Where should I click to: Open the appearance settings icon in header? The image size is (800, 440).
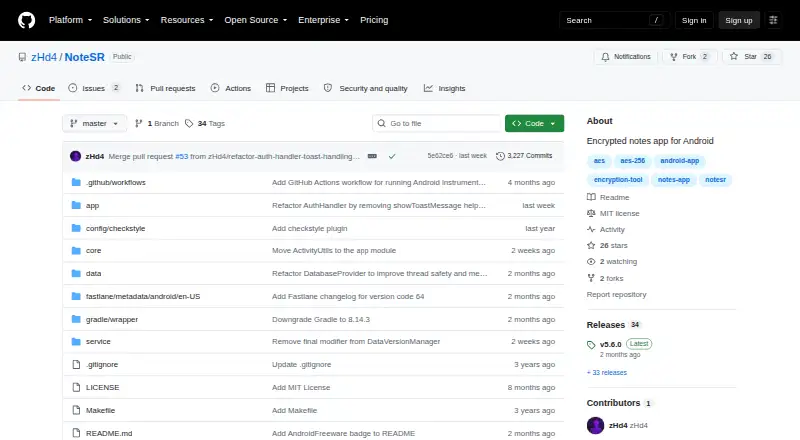[773, 20]
